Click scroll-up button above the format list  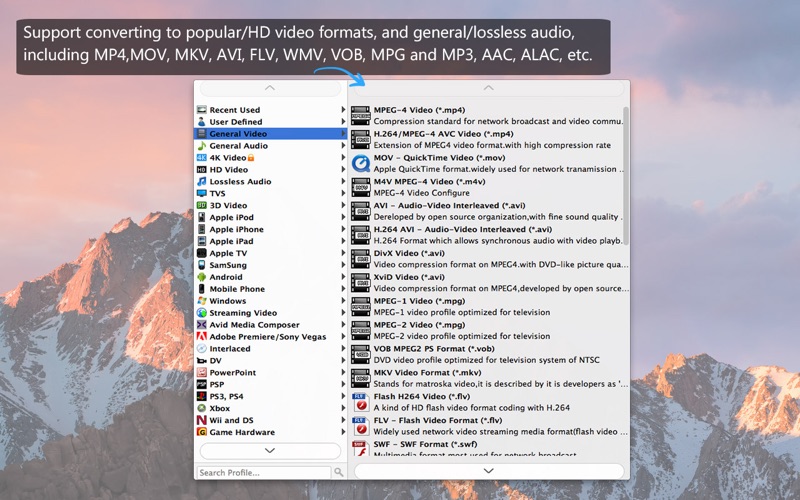pos(488,88)
